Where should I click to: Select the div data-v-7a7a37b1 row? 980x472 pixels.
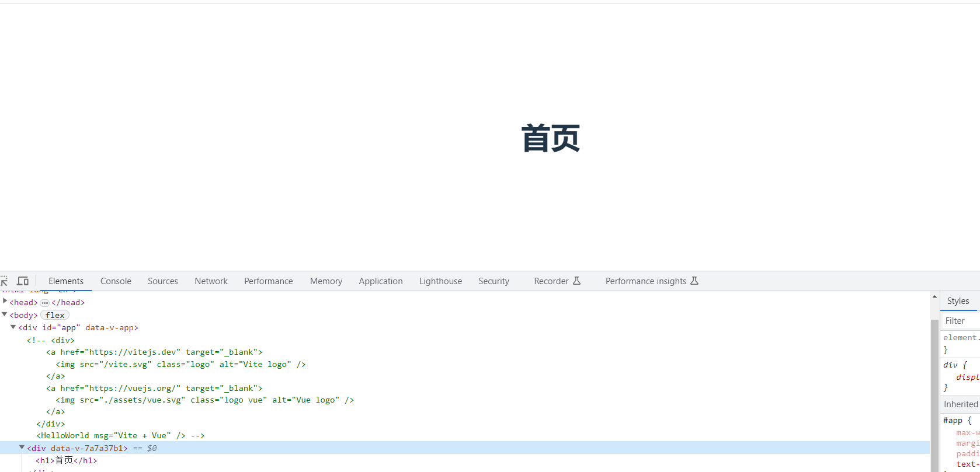(465, 447)
